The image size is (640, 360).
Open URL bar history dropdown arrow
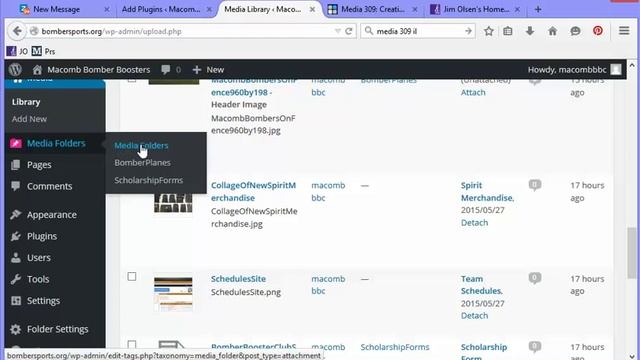(337, 31)
